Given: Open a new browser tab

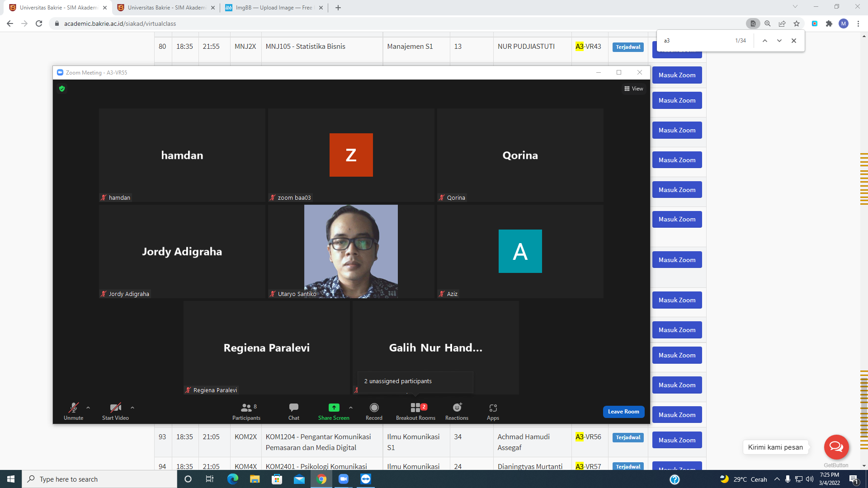Looking at the screenshot, I should 338,8.
